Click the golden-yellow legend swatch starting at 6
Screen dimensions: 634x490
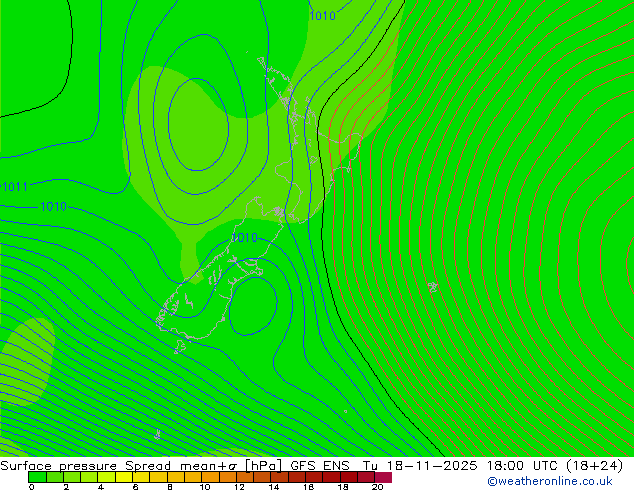point(141,477)
